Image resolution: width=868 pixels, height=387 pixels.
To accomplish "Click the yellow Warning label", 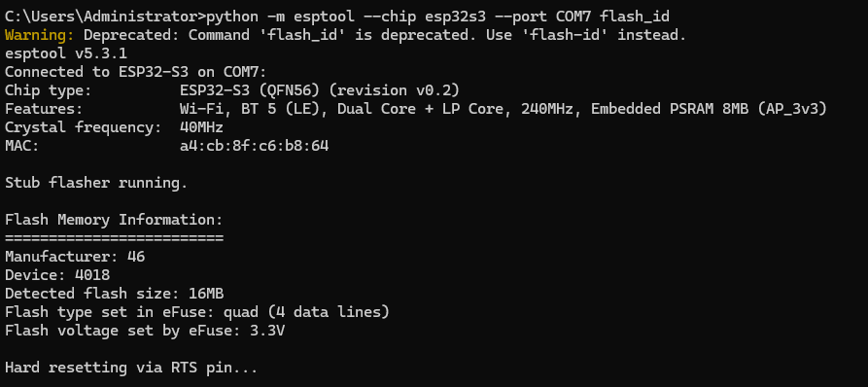I will pyautogui.click(x=39, y=35).
